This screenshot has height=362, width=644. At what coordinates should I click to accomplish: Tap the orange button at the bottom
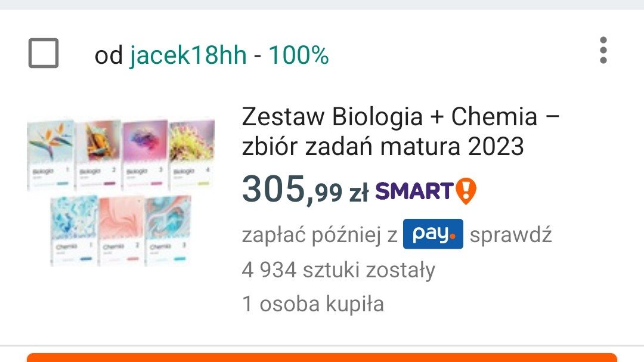(322, 357)
